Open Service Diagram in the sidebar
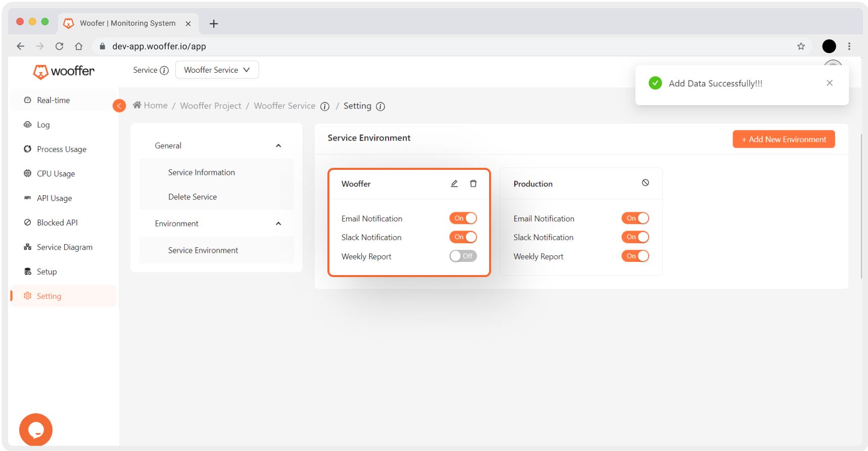The height and width of the screenshot is (451, 868). pos(64,247)
